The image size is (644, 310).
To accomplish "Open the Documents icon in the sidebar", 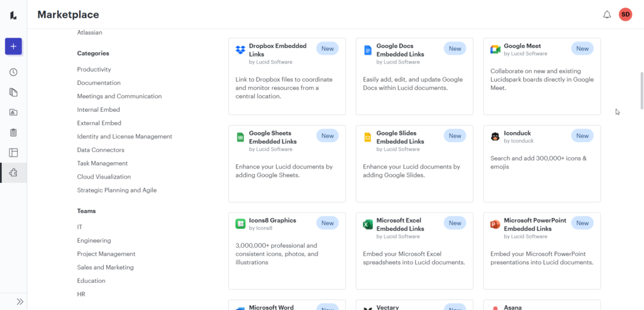I will coord(13,92).
